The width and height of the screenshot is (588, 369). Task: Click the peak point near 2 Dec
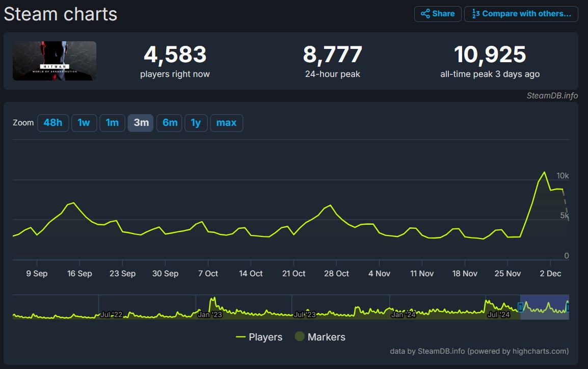544,172
